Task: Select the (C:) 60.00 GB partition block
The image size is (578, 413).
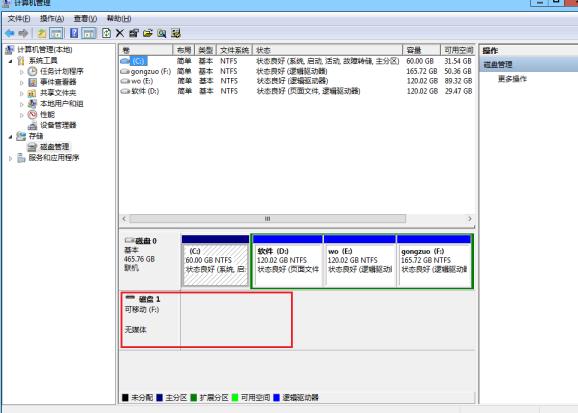Action: click(216, 261)
